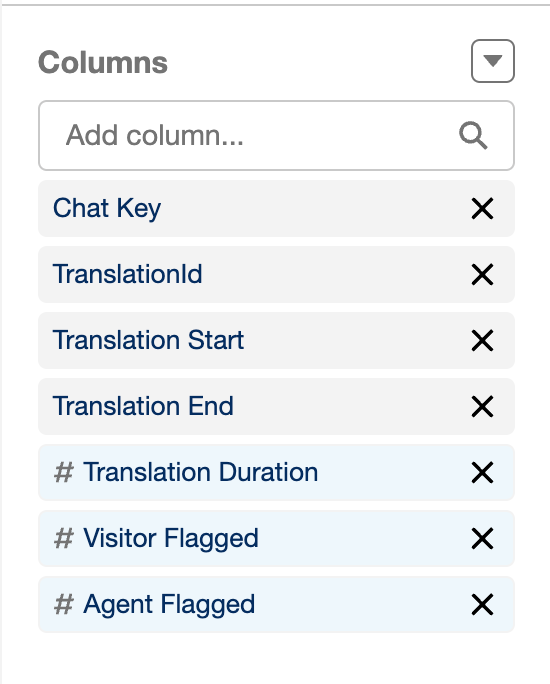
Task: Select the Visitor Flagged column label
Action: pyautogui.click(x=171, y=539)
